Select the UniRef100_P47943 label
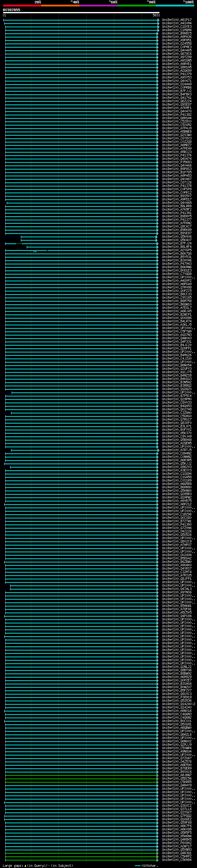The image size is (197, 868). [176, 264]
